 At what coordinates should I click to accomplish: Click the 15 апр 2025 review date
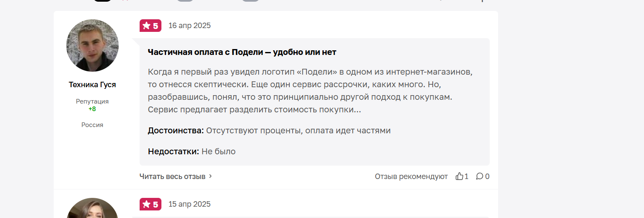click(190, 204)
